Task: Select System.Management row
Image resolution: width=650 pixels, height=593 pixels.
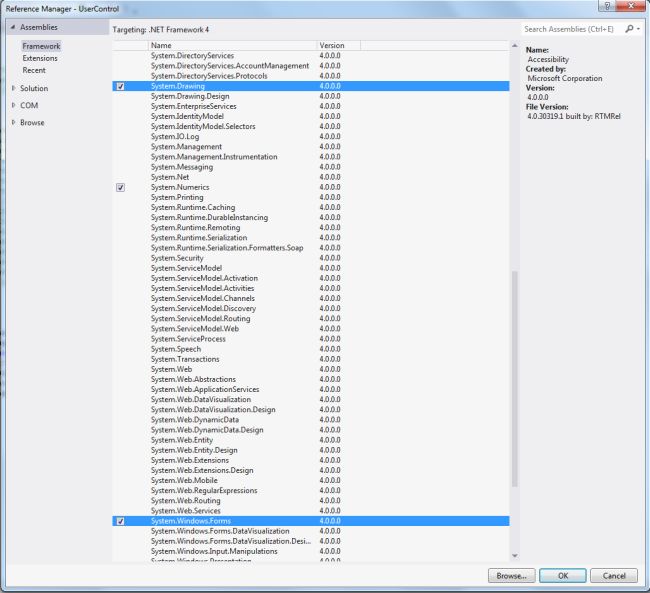Action: coord(310,147)
